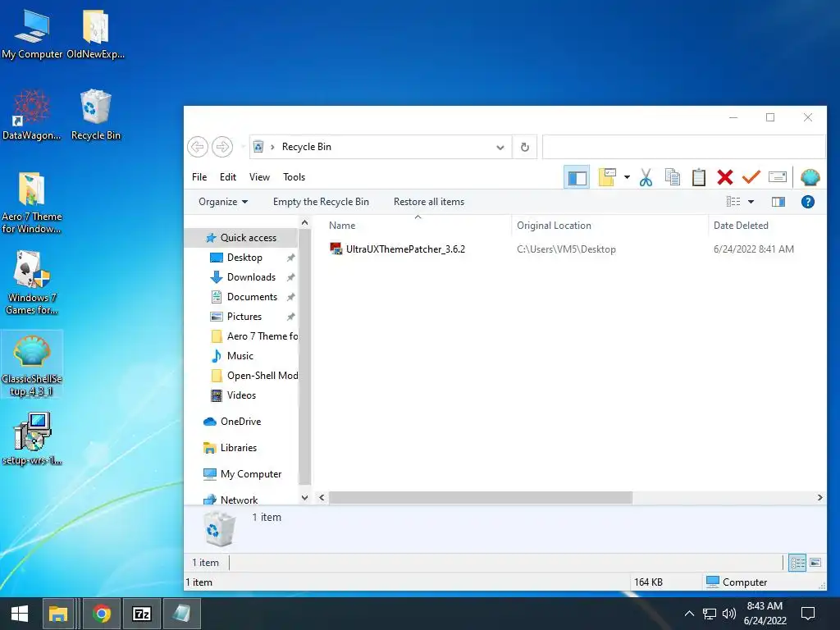This screenshot has width=840, height=630.
Task: Open the Windows Start button
Action: [x=20, y=614]
